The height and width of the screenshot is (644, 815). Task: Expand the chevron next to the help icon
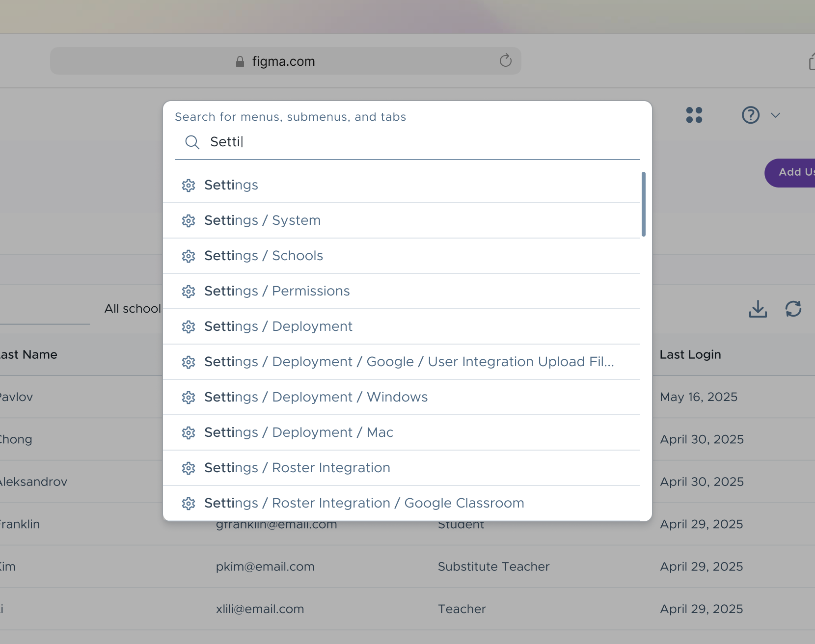click(776, 115)
